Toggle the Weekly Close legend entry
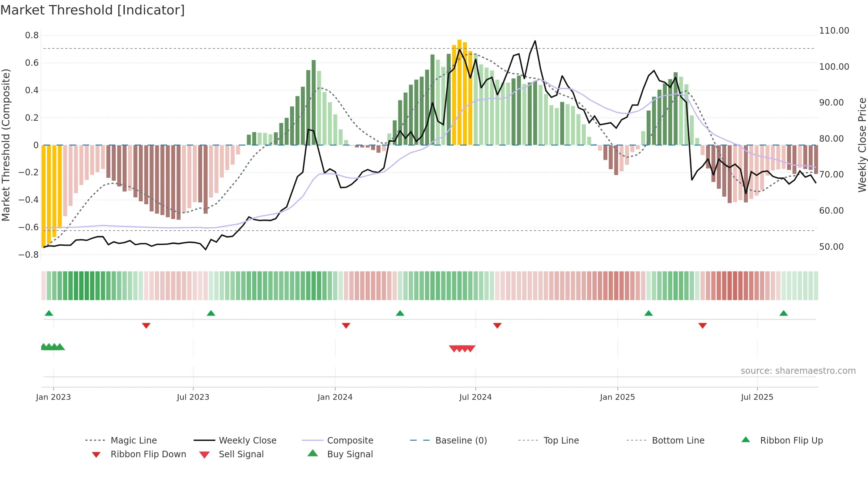Screen dimensions: 868x488 235,440
